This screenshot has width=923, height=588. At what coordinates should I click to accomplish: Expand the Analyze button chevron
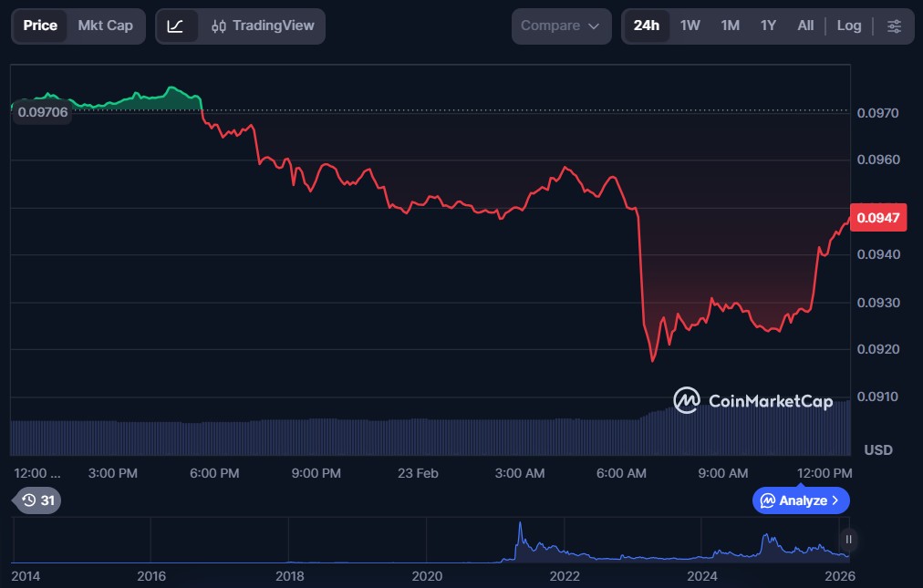pos(835,500)
